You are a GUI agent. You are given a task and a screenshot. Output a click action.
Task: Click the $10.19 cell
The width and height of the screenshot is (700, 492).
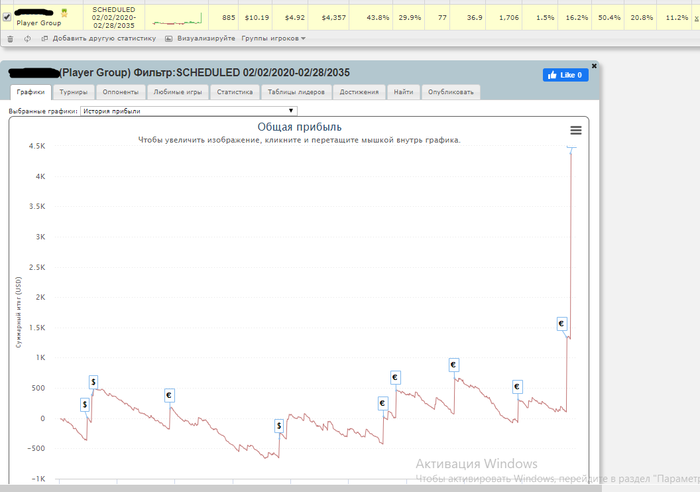257,17
